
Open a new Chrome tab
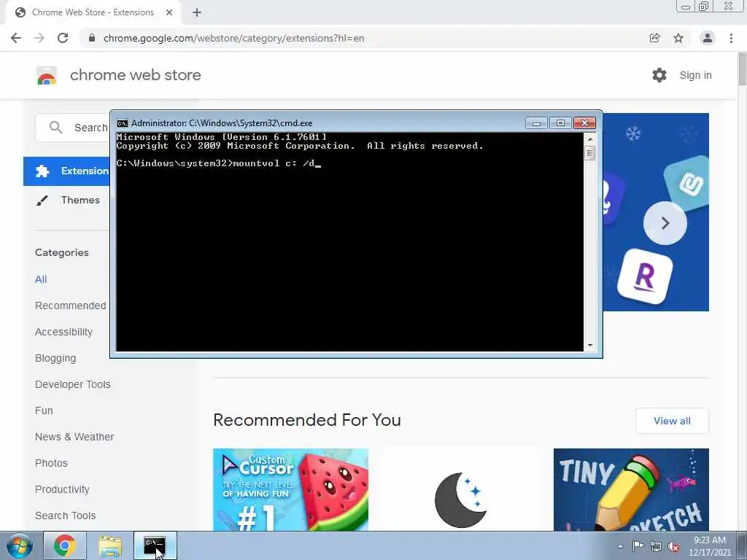pyautogui.click(x=197, y=12)
